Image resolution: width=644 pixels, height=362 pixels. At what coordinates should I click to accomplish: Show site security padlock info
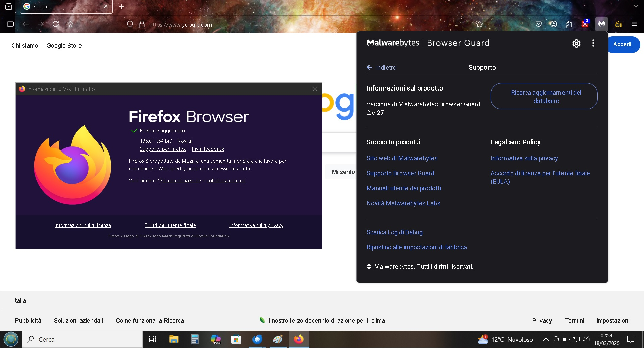(142, 24)
